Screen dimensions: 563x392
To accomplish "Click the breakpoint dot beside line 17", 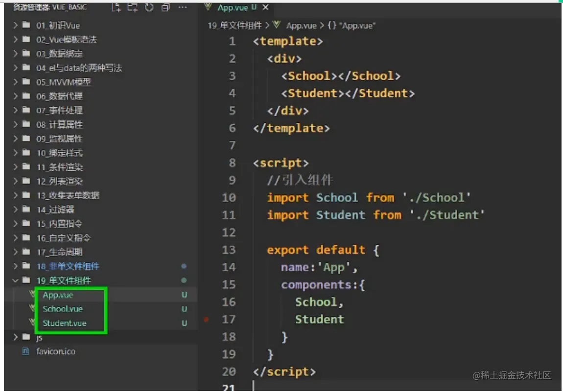I will [x=206, y=320].
